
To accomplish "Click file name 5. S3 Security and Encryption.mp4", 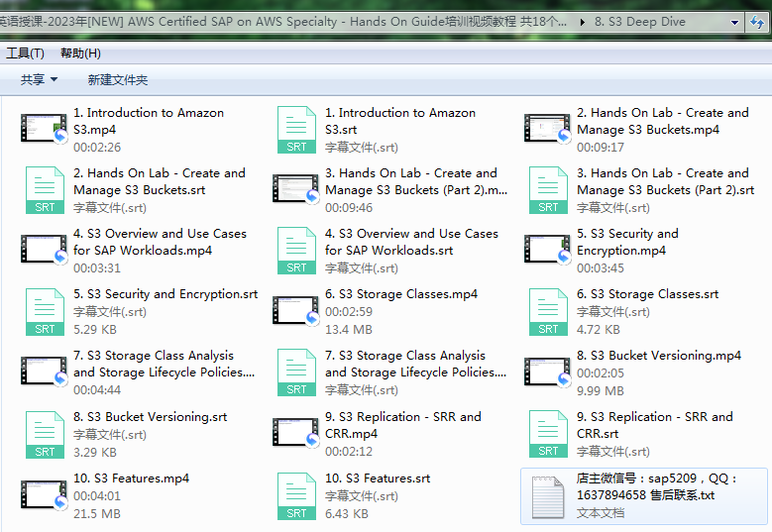I will coord(627,242).
